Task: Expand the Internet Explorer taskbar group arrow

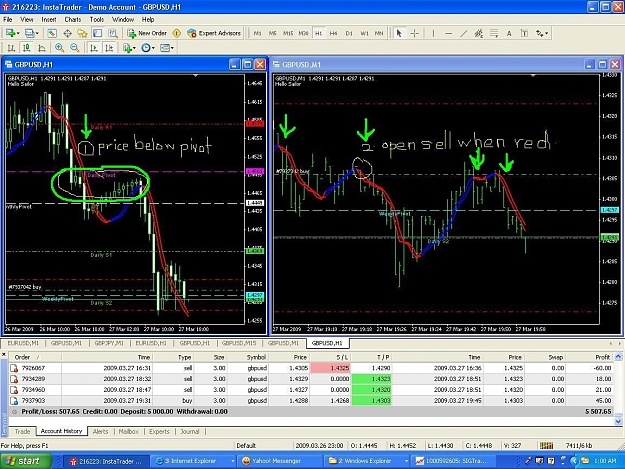Action: (x=232, y=461)
